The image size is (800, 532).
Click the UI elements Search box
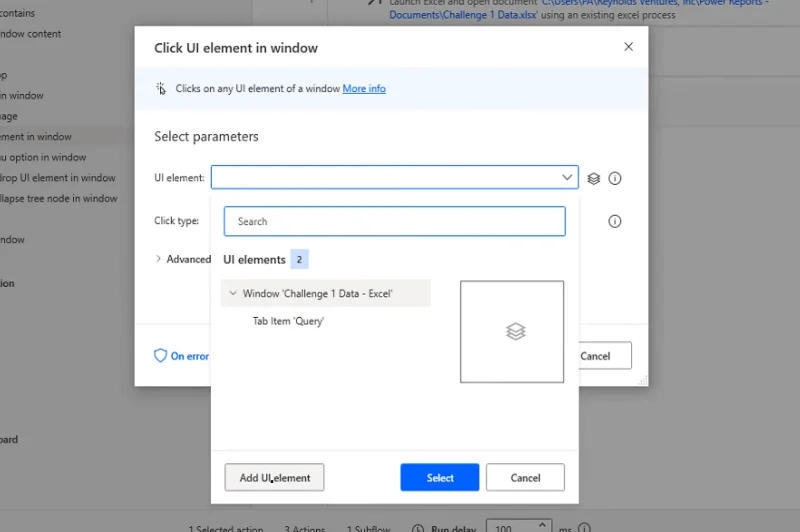pyautogui.click(x=394, y=221)
